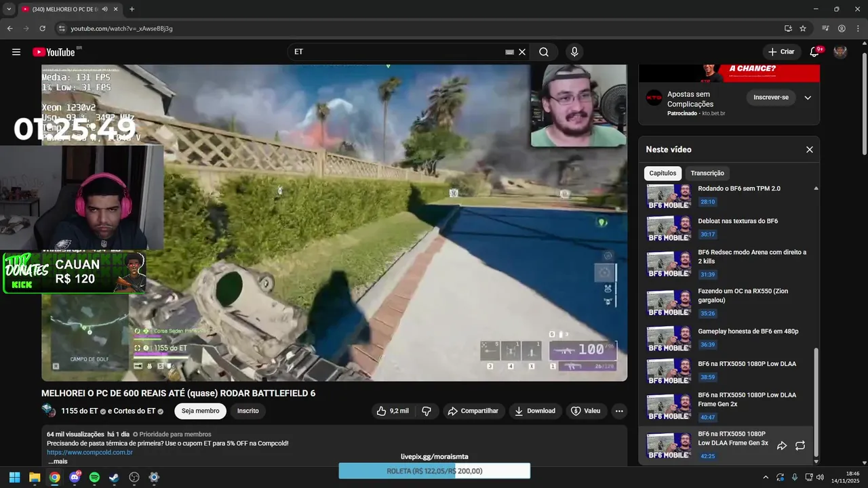Viewport: 868px width, 488px height.
Task: Show hidden system tray icons
Action: [x=766, y=477]
